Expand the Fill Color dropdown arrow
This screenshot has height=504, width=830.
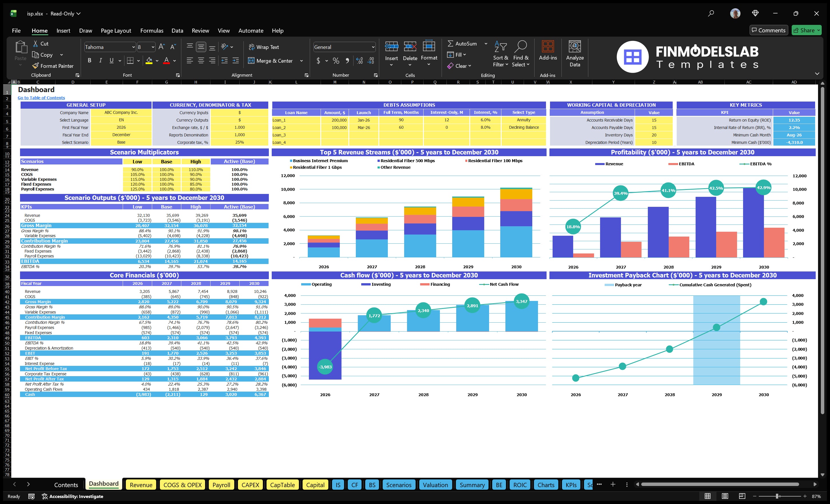point(157,61)
